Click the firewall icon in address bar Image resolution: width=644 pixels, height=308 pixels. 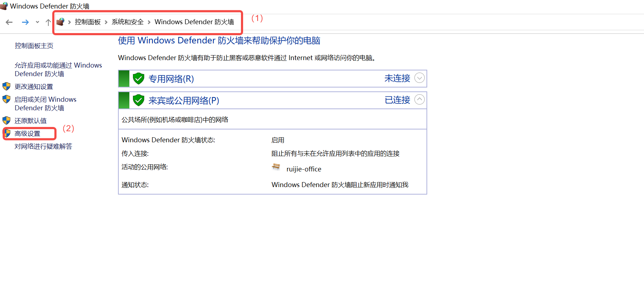point(60,22)
